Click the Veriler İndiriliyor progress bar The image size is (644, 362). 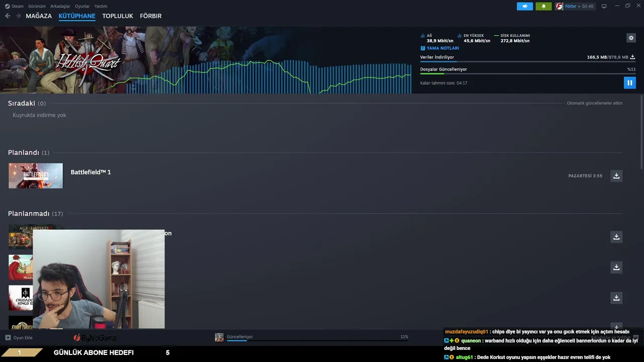(x=528, y=61)
